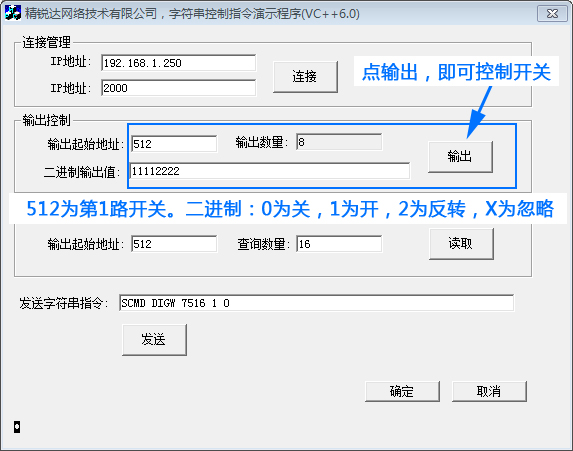Click the 输出 output button
Viewport: 573px width, 451px height.
point(460,156)
